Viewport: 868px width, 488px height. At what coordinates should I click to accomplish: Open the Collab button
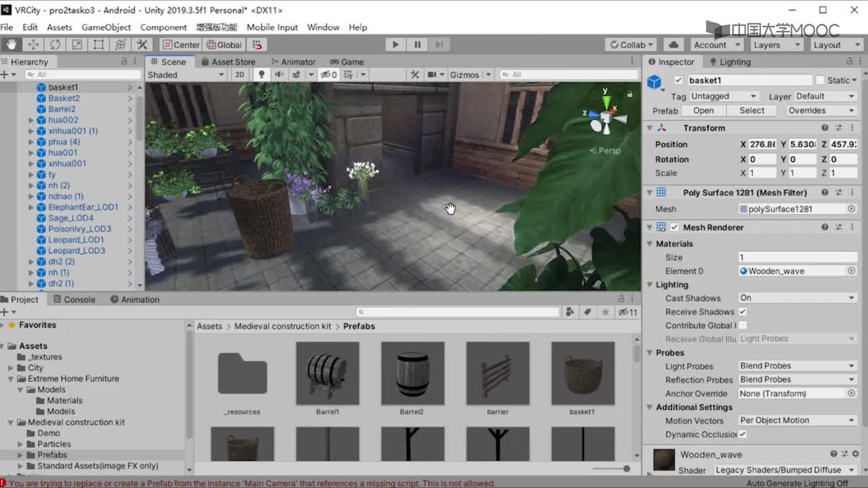631,45
